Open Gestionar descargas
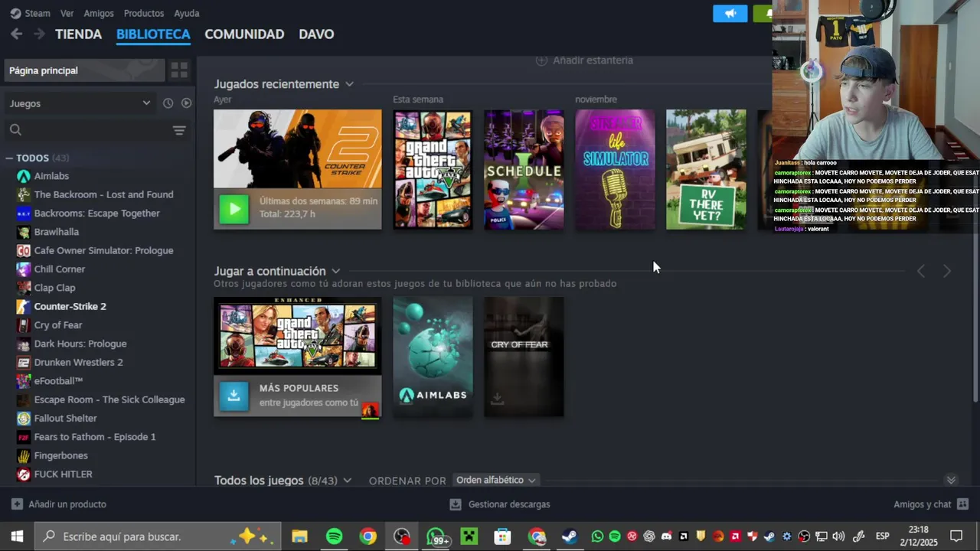Image resolution: width=980 pixels, height=551 pixels. [x=499, y=504]
